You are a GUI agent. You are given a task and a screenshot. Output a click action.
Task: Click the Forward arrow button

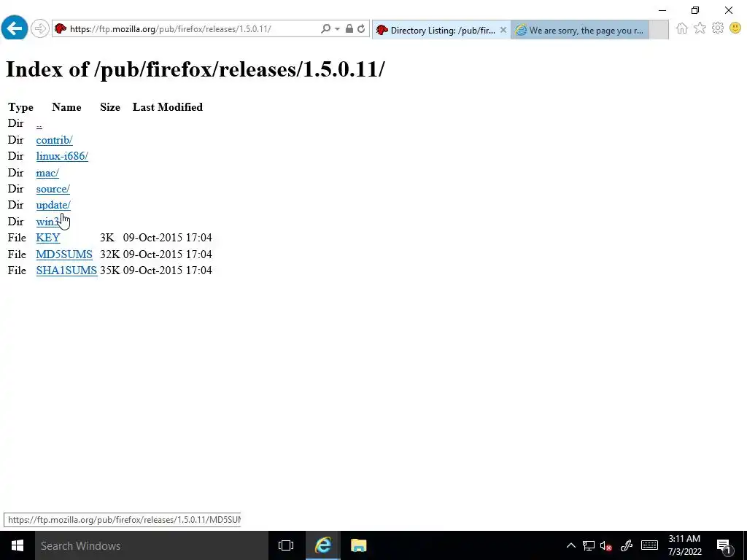point(40,28)
